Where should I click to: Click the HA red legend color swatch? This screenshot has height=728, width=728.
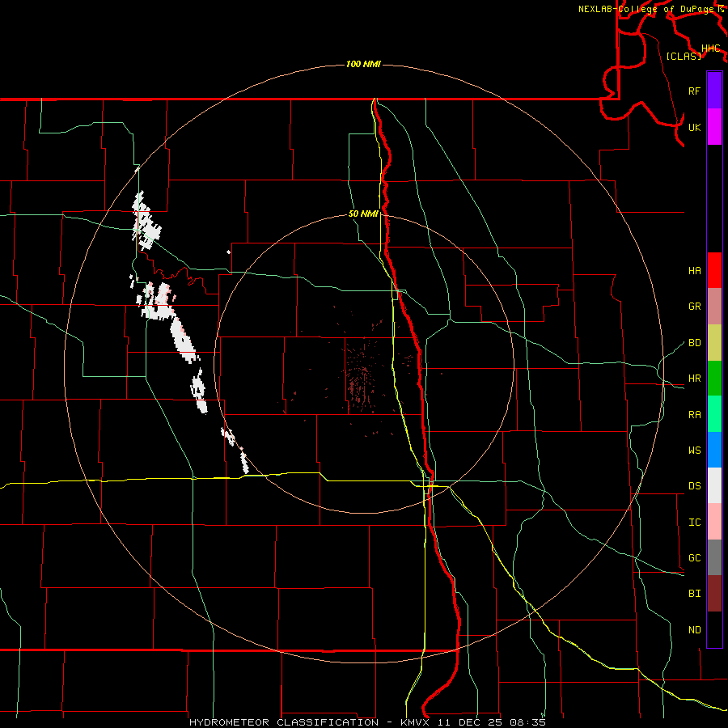point(714,270)
